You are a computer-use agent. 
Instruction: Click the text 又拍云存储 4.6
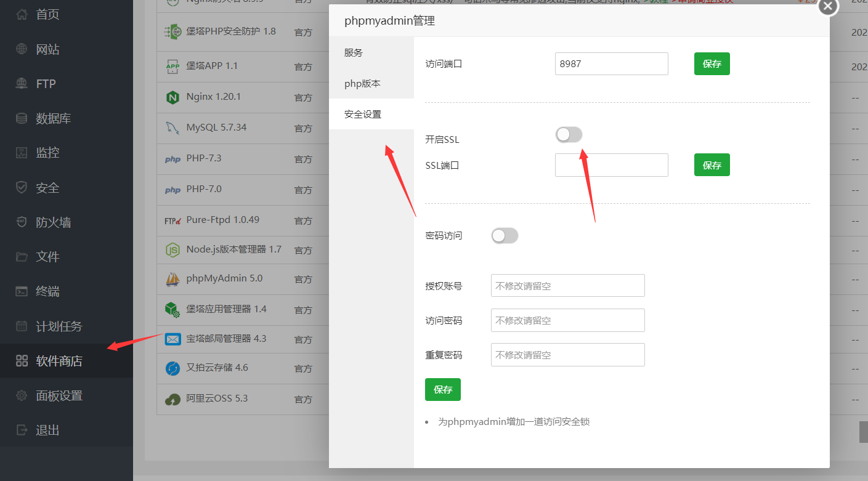(x=217, y=367)
